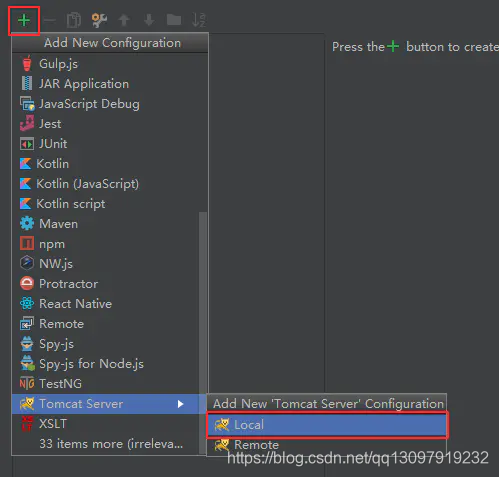The image size is (499, 477).
Task: Click the JavaScript Debug label text
Action: [89, 104]
